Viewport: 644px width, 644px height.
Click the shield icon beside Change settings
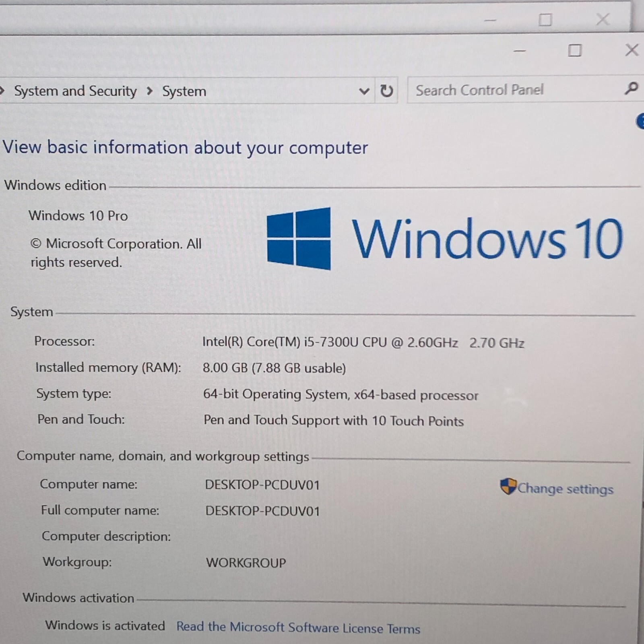click(x=508, y=486)
